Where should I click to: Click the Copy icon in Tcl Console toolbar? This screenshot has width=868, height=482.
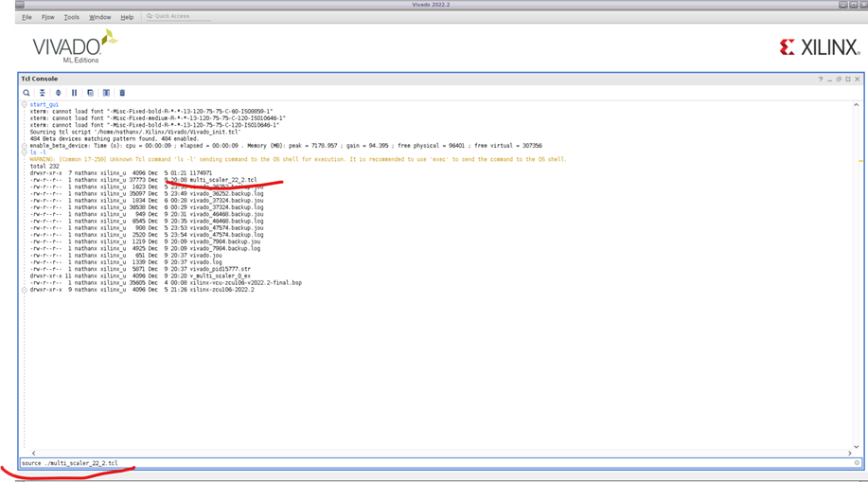point(90,93)
